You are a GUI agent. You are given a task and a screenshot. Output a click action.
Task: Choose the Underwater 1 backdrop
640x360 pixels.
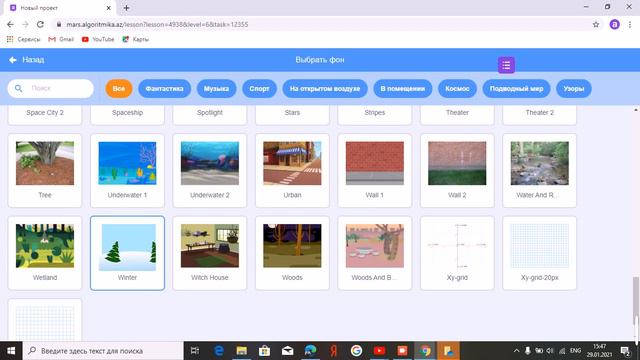pos(127,171)
